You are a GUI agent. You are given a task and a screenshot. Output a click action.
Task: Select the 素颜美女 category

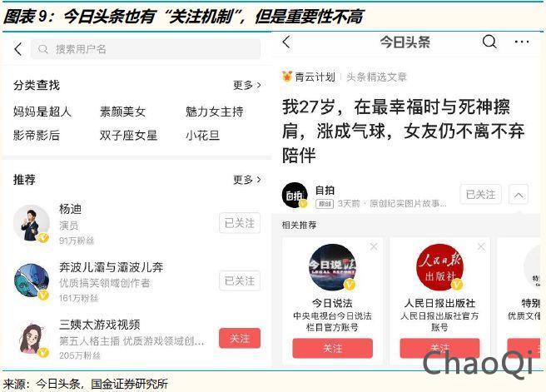[x=122, y=112]
